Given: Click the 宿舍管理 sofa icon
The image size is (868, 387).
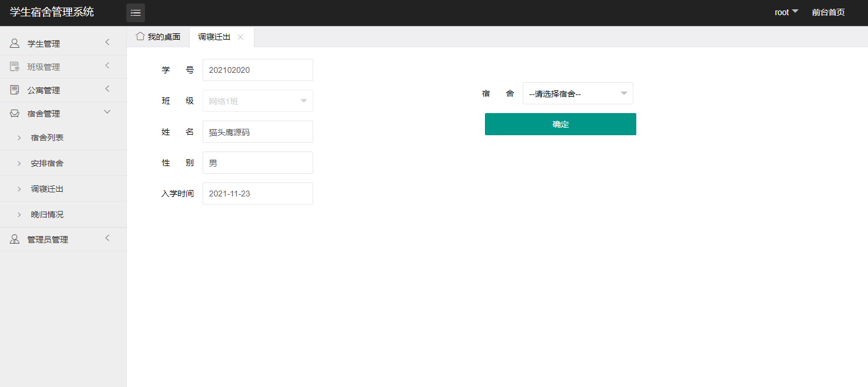Looking at the screenshot, I should [x=15, y=113].
